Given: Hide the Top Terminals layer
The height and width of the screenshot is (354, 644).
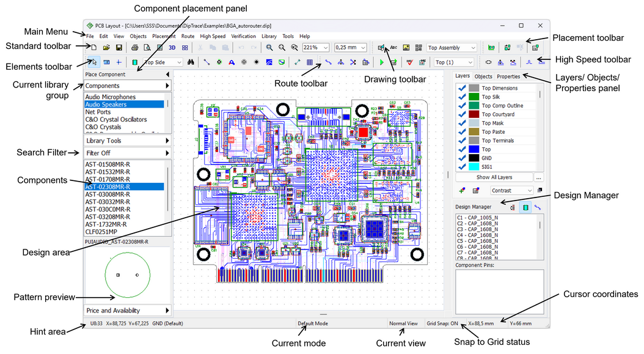Looking at the screenshot, I should click(462, 141).
